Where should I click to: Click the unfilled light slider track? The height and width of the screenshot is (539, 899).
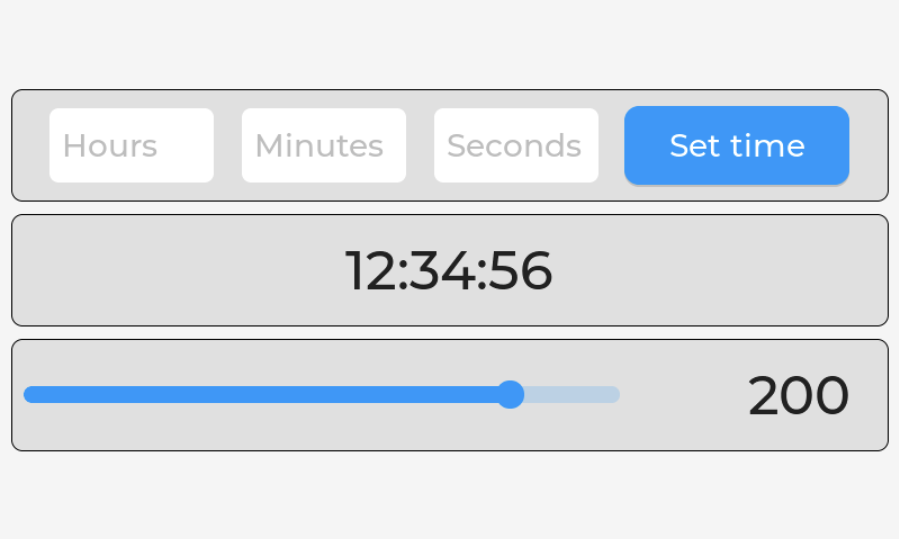[570, 394]
